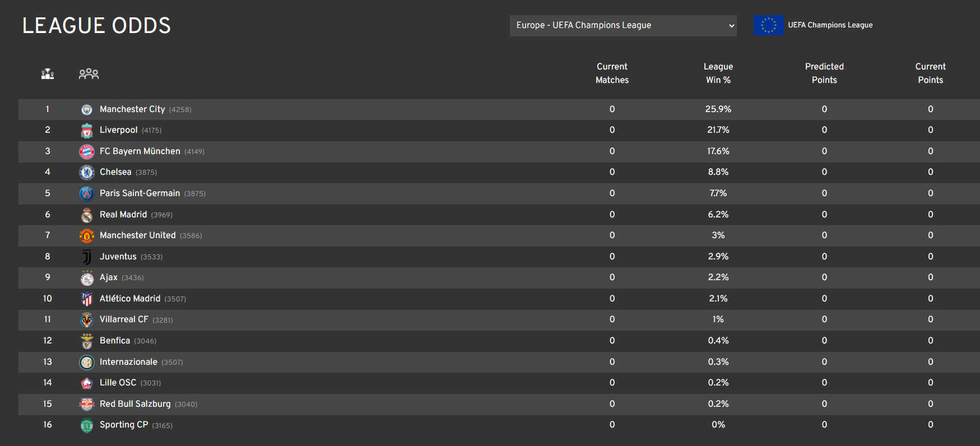Open the Benfica team link

coord(115,341)
